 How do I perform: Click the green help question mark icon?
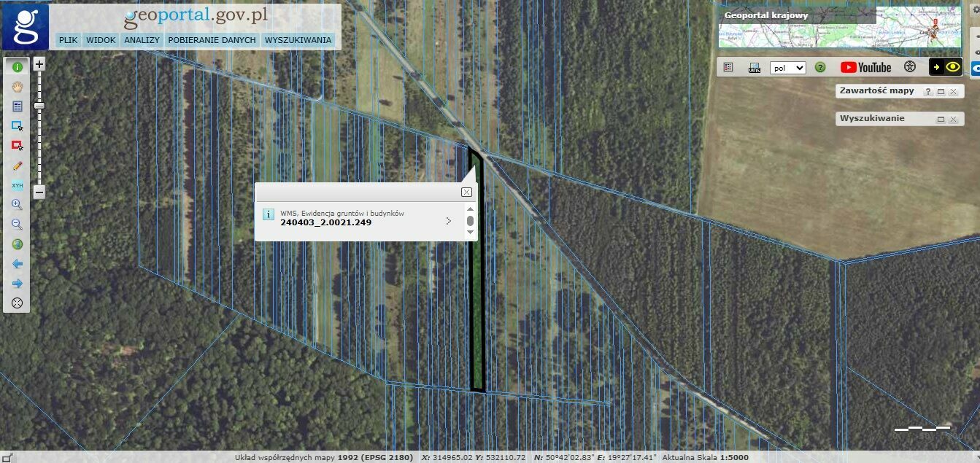tap(820, 67)
